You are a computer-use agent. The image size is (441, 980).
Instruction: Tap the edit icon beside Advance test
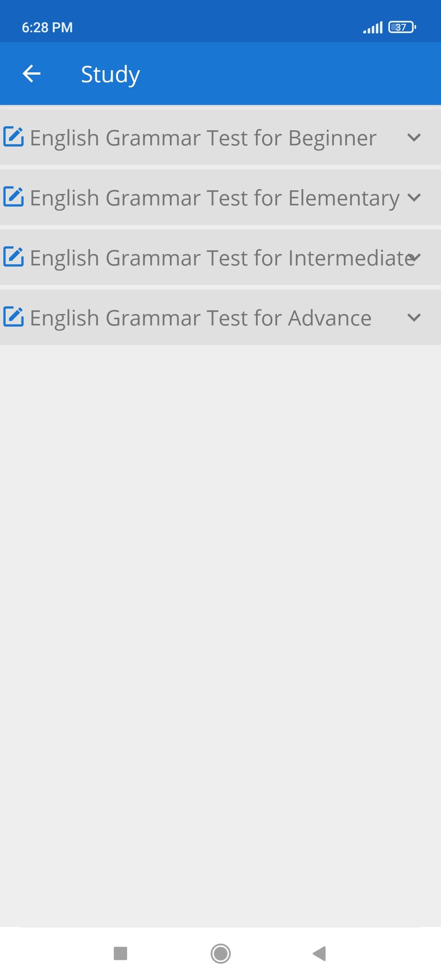click(x=13, y=317)
